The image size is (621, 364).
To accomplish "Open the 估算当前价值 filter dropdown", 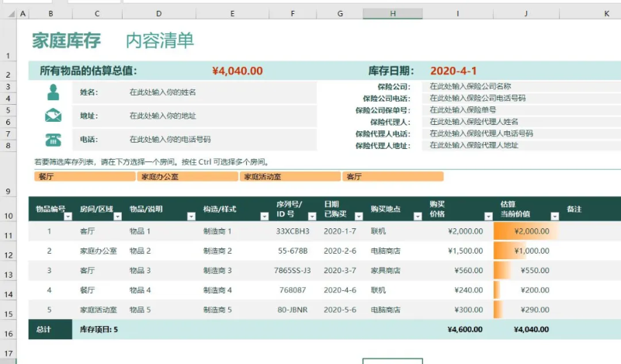I will [554, 217].
